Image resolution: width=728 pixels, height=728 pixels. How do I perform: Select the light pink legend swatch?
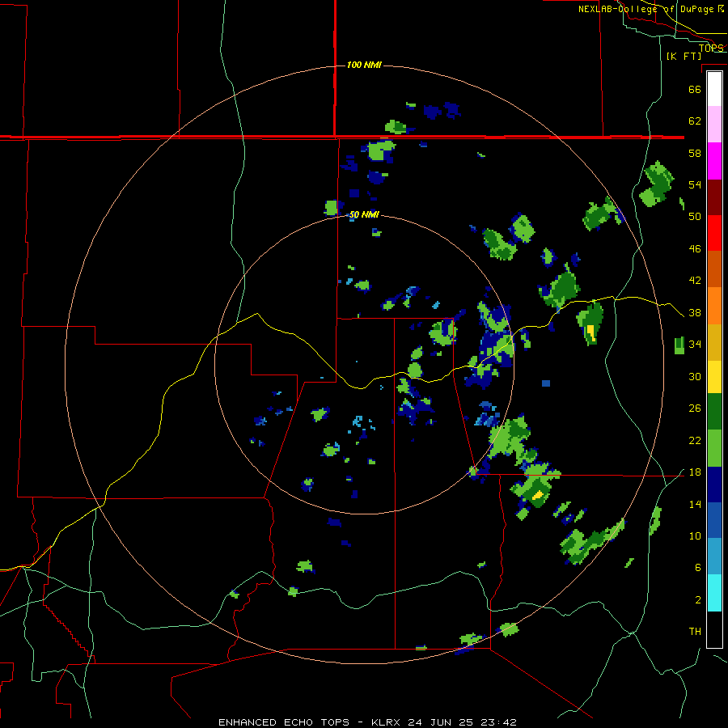click(x=714, y=124)
